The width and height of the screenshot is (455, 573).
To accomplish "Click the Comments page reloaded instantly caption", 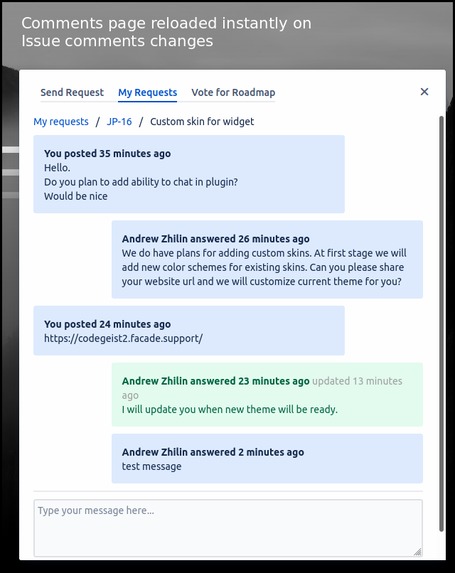I will pos(166,32).
